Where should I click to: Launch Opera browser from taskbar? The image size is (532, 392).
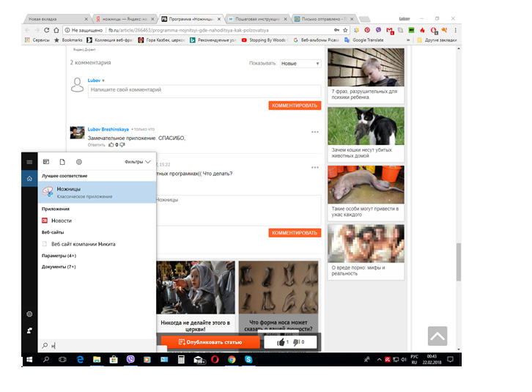coord(215,360)
